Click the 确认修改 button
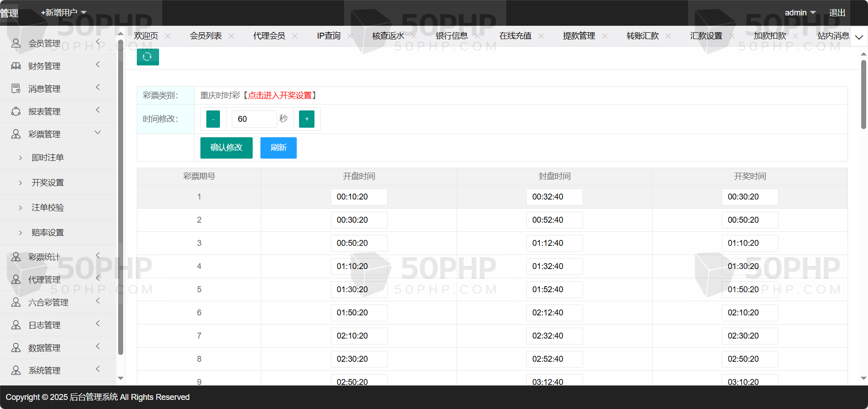Image resolution: width=868 pixels, height=409 pixels. point(226,148)
